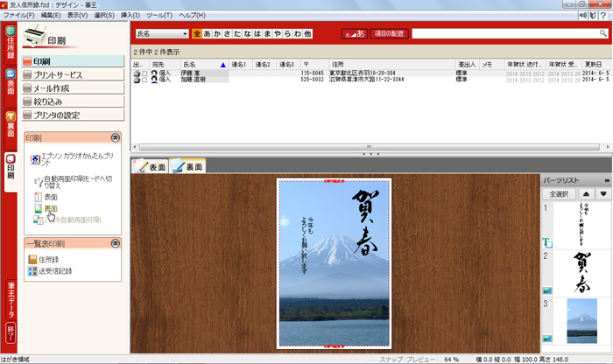Switch to the 裏面 design tab
The image size is (613, 364).
coord(188,166)
